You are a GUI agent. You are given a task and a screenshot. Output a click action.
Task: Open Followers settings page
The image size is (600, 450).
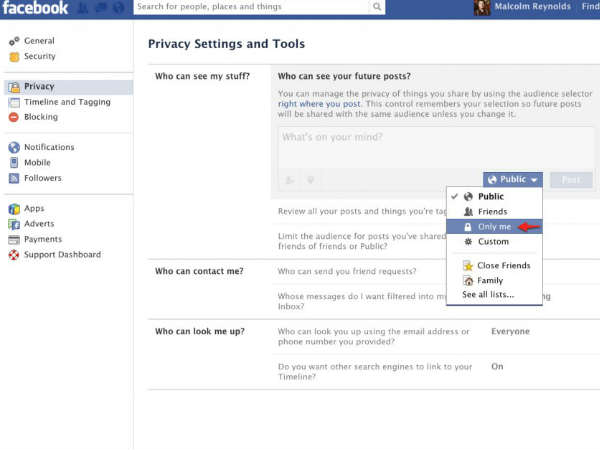click(43, 178)
